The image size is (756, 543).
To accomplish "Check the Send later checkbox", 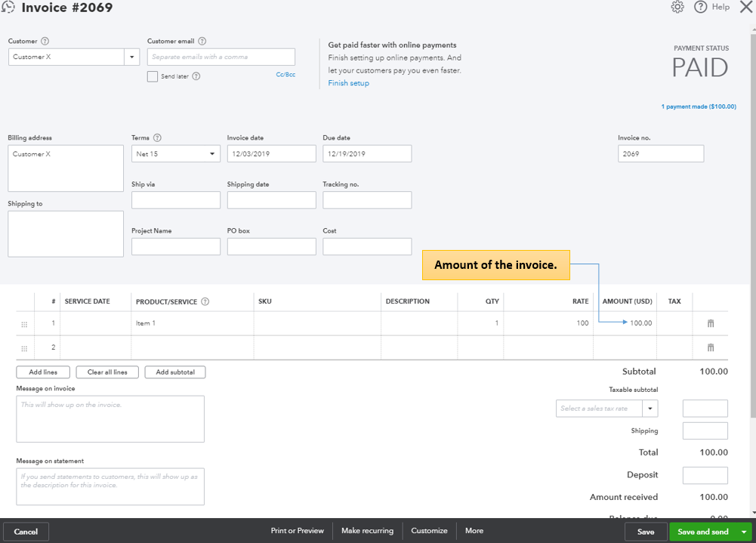I will [152, 76].
